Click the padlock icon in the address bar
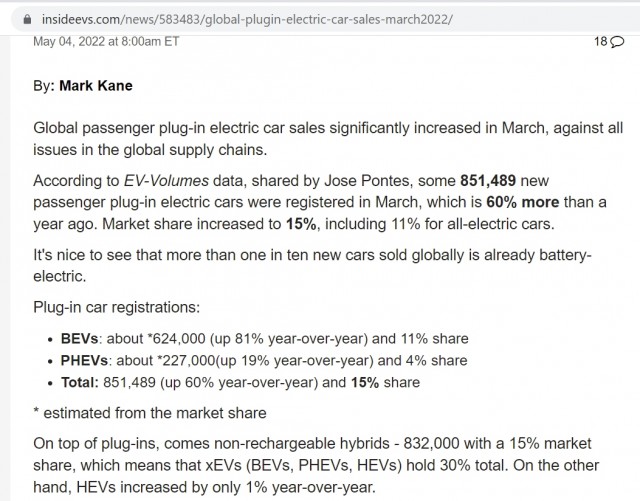Image resolution: width=640 pixels, height=501 pixels. [x=27, y=19]
